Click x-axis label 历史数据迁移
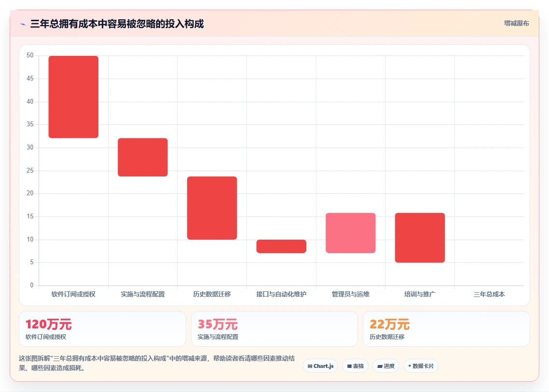The height and width of the screenshot is (392, 549). click(212, 294)
